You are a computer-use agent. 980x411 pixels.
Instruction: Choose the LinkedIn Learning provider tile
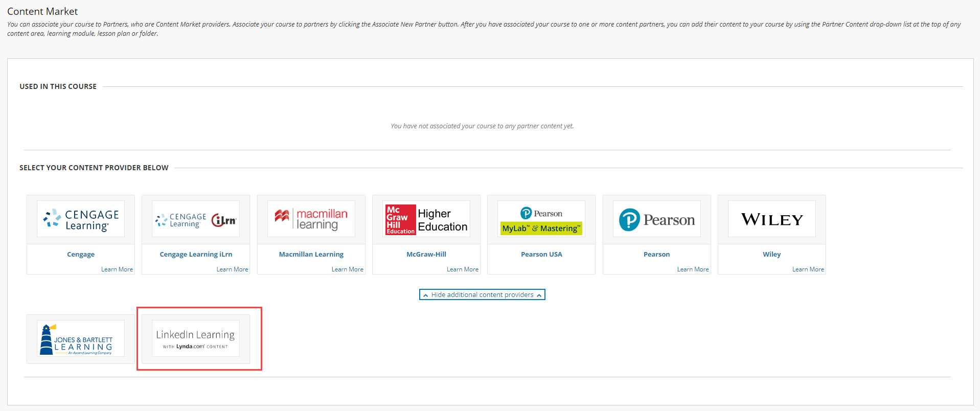pos(196,338)
